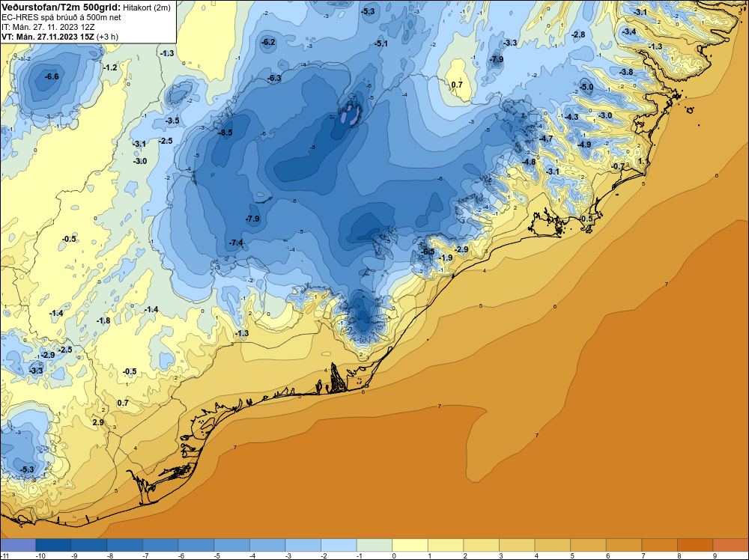Select legend swatch between 8 and 9

pyautogui.click(x=695, y=545)
